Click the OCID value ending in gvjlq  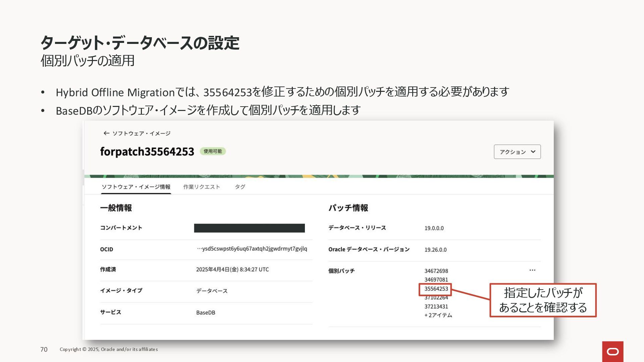tap(252, 249)
